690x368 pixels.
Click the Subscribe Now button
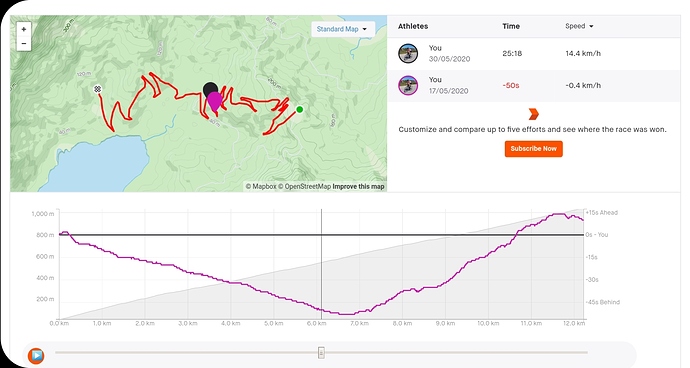click(533, 149)
